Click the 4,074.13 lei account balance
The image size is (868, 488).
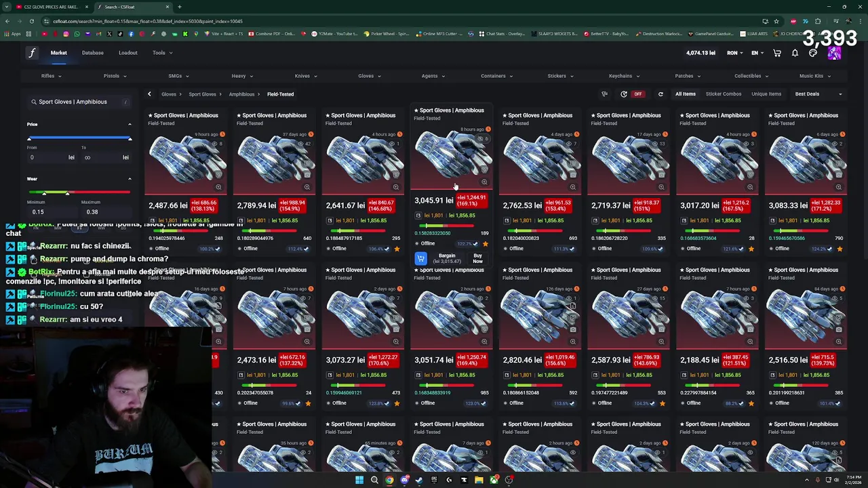coord(701,53)
